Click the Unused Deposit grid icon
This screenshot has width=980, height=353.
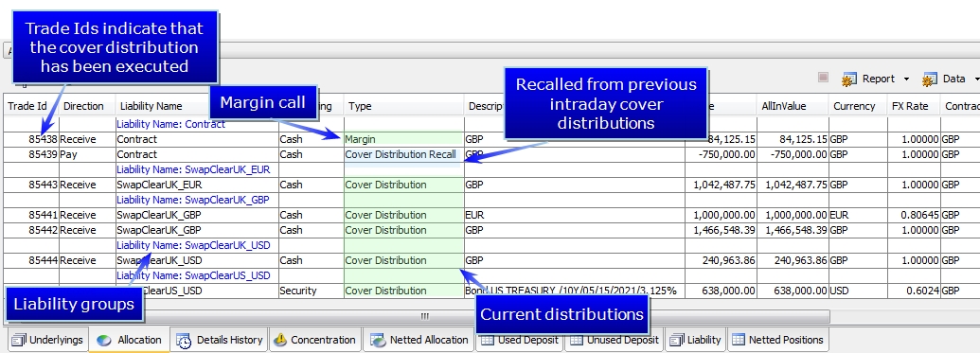tap(577, 340)
